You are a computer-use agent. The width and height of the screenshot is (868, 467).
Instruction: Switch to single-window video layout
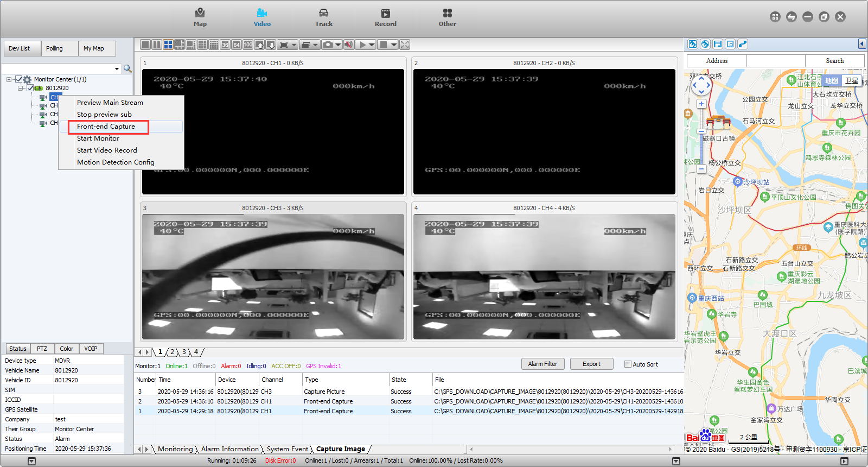tap(145, 45)
